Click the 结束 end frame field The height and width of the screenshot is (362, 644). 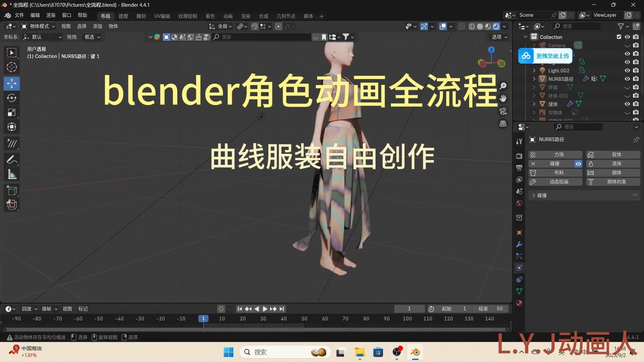(x=491, y=309)
